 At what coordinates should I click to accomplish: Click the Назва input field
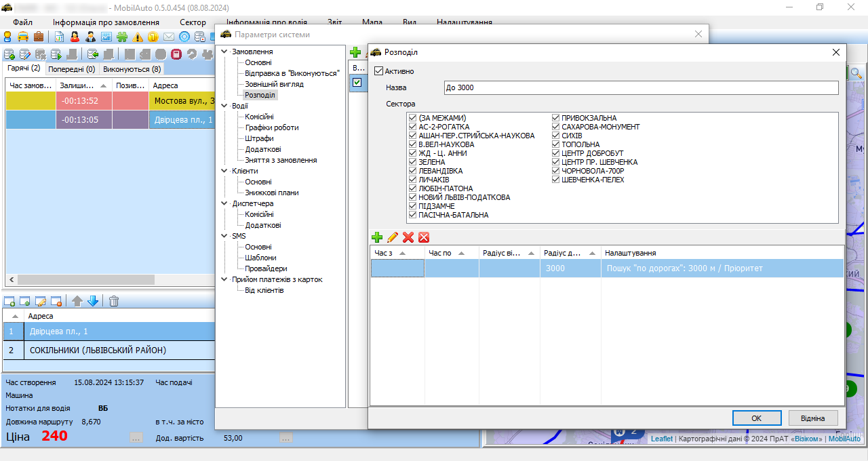click(x=641, y=88)
